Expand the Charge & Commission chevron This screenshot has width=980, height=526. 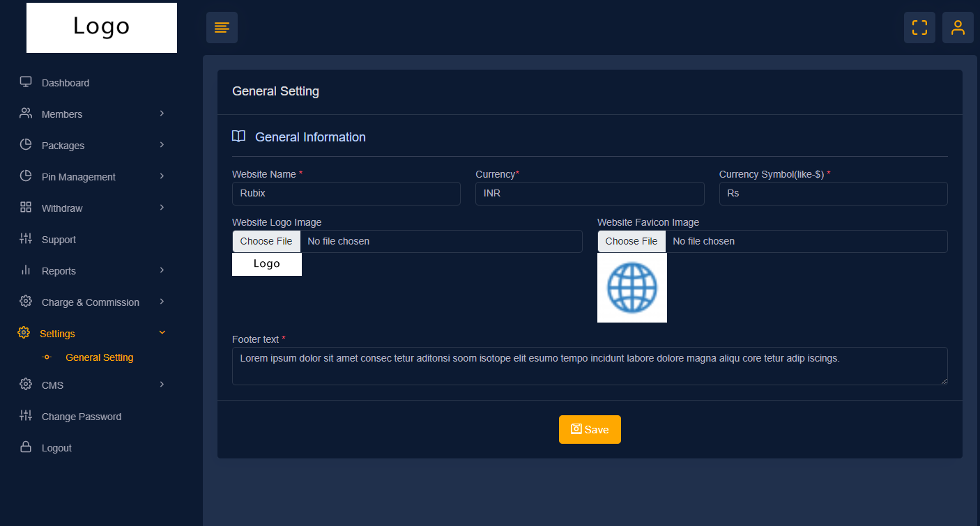pyautogui.click(x=162, y=301)
